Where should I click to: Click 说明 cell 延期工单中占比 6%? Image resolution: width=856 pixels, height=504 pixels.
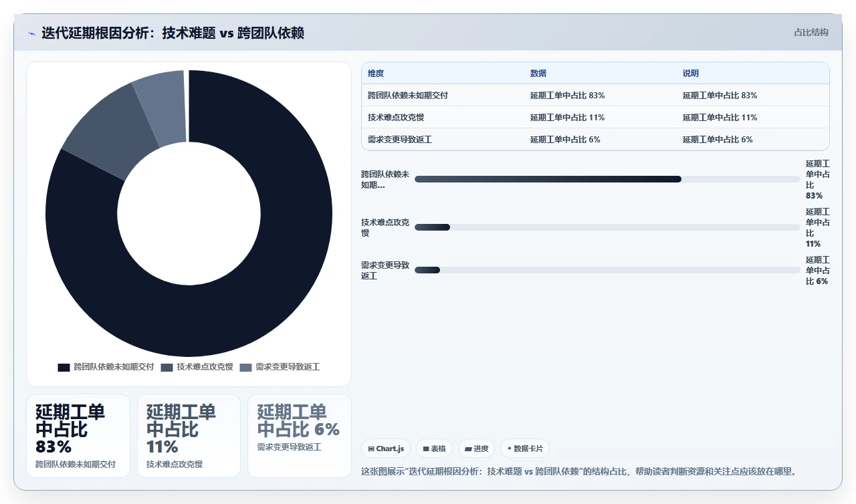click(718, 140)
